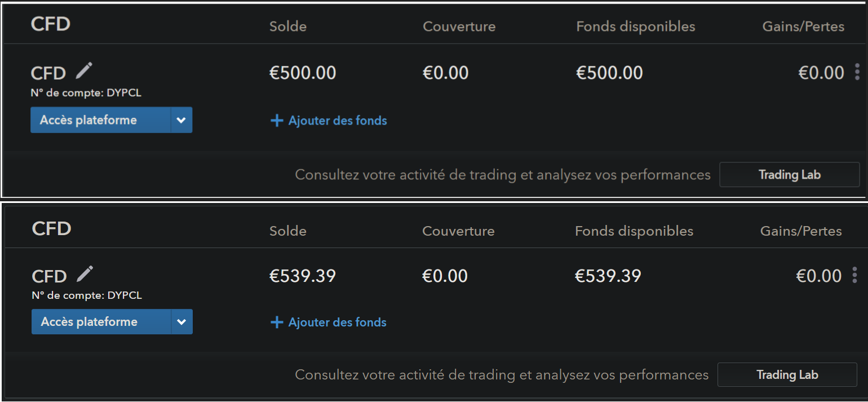Expand the Accès plateforme dropdown arrow for the €500.00 account
This screenshot has width=868, height=402.
pos(181,120)
